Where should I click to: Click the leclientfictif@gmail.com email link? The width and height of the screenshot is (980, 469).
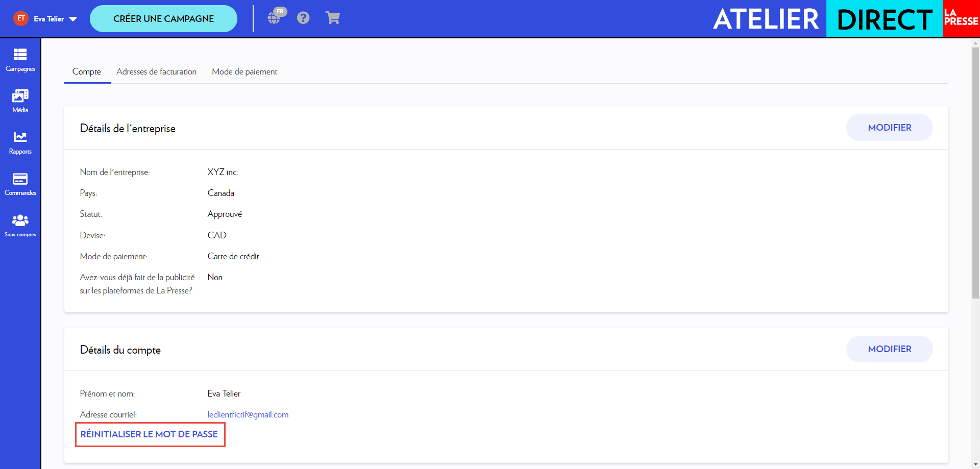(248, 414)
